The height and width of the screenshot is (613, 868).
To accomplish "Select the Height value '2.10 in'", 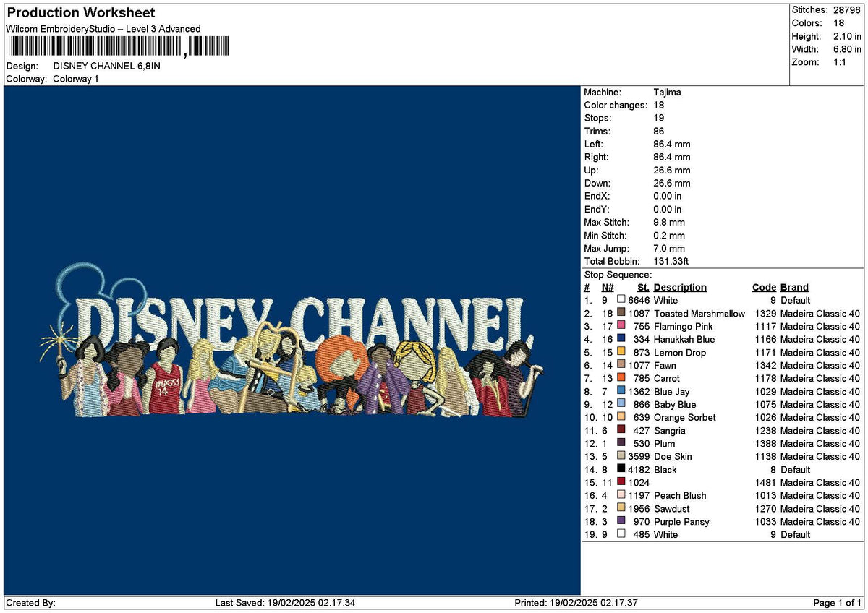I will pyautogui.click(x=848, y=36).
